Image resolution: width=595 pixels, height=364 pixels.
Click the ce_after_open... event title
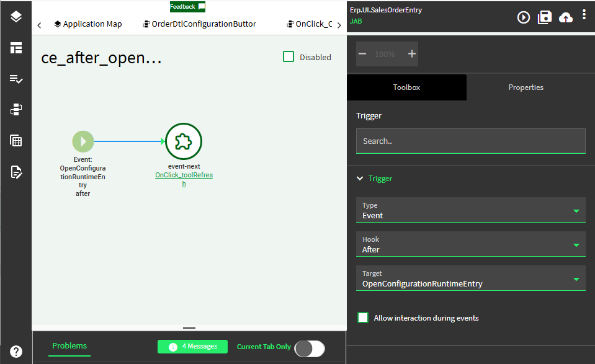(x=101, y=58)
